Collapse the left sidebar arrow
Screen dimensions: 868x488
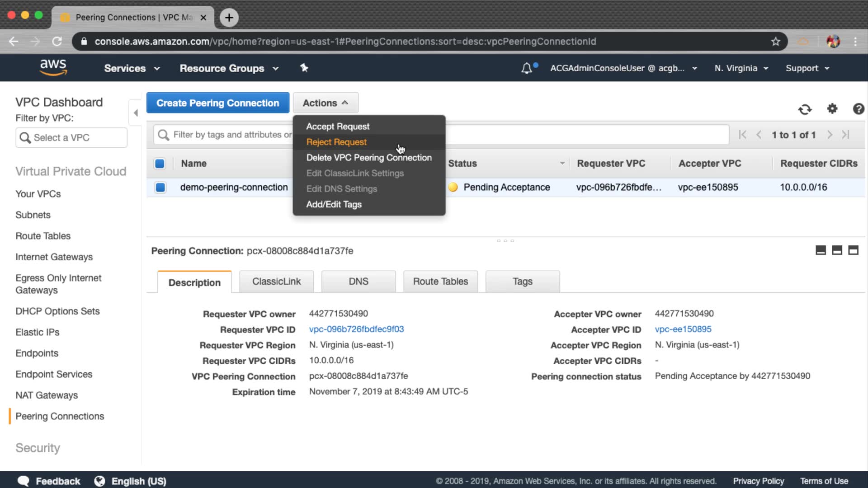[x=136, y=113]
